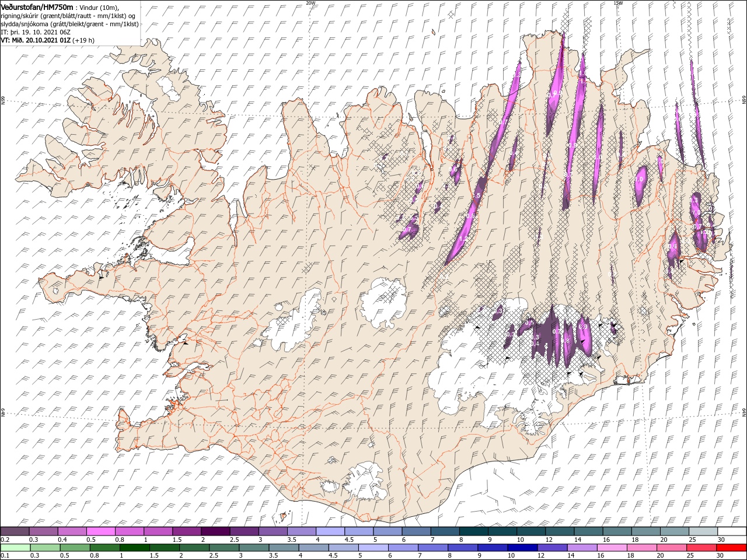Click the orchid swatch labeled 1 in upper scale

(158, 531)
